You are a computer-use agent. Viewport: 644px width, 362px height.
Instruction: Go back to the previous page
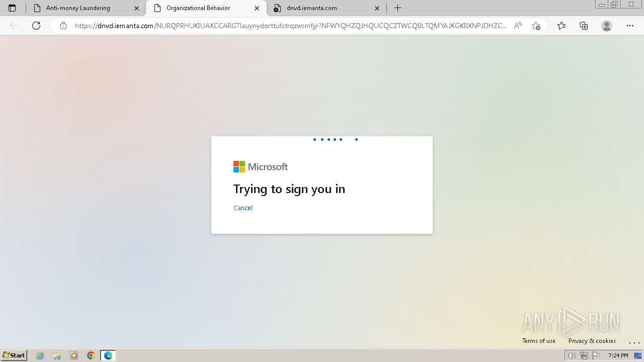click(x=14, y=26)
